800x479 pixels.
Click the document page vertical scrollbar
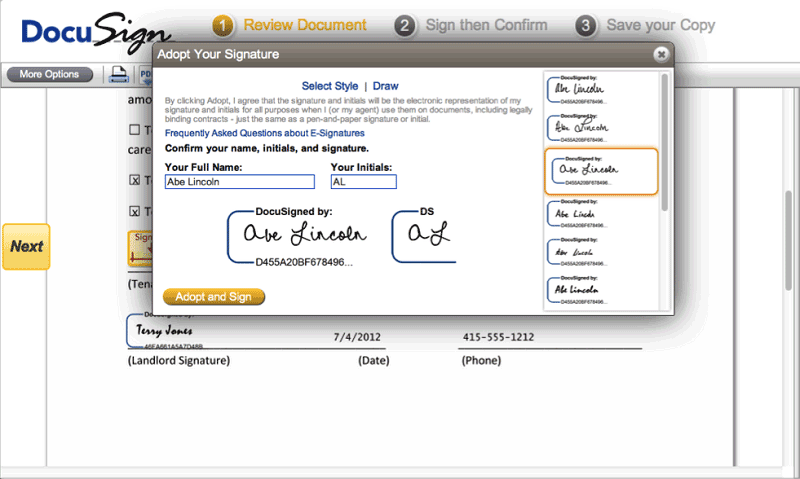[x=789, y=240]
